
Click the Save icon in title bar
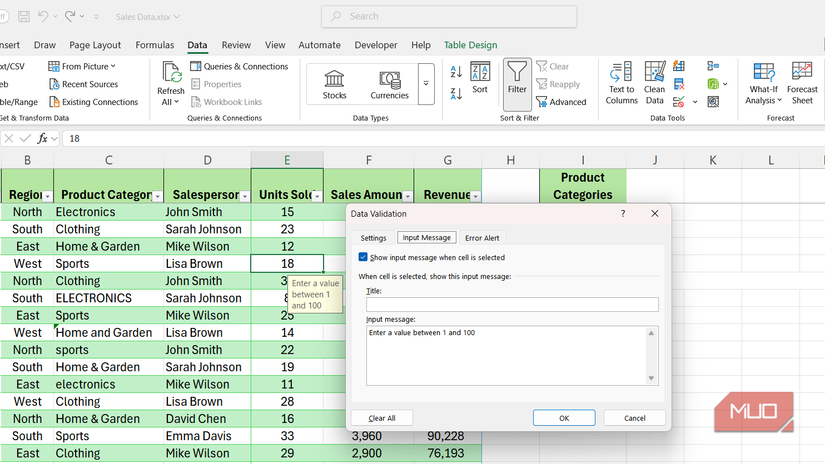24,16
